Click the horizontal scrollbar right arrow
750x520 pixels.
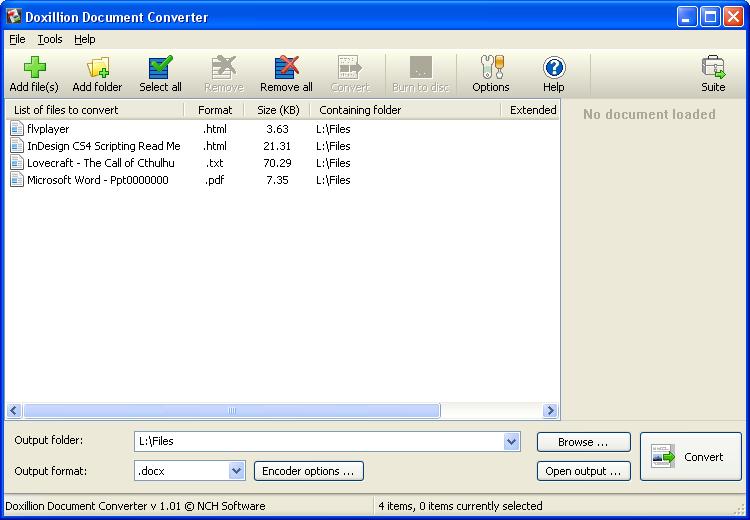point(550,410)
